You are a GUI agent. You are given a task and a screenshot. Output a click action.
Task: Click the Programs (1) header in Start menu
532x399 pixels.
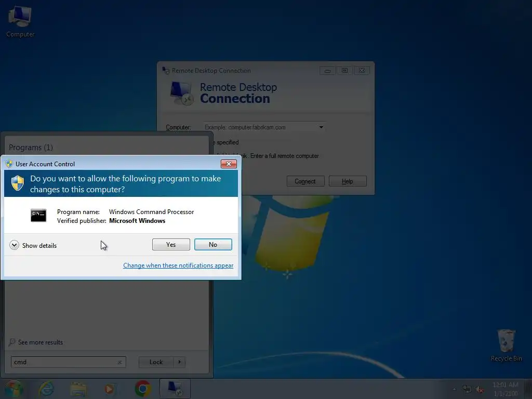31,148
